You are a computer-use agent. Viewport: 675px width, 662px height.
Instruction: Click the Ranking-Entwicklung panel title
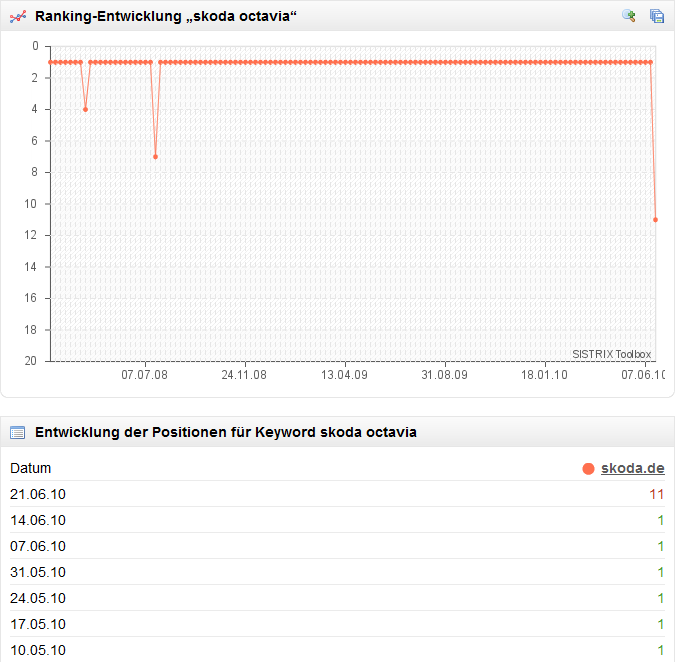[166, 16]
